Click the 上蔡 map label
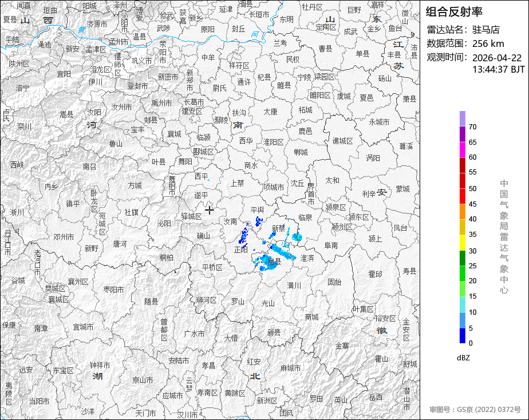The image size is (529, 420). click(237, 183)
